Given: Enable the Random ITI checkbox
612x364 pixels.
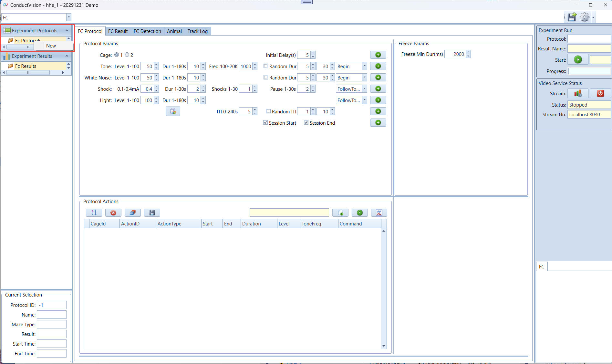Looking at the screenshot, I should (x=268, y=111).
